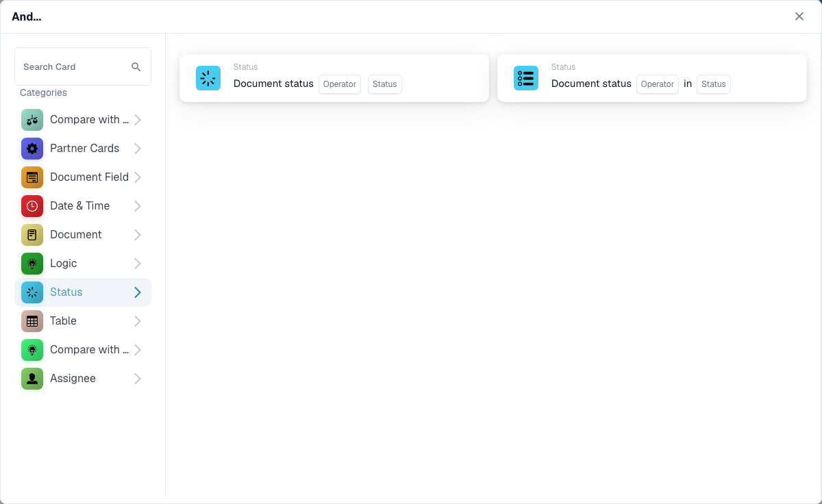Select the Logic category label

point(64,264)
